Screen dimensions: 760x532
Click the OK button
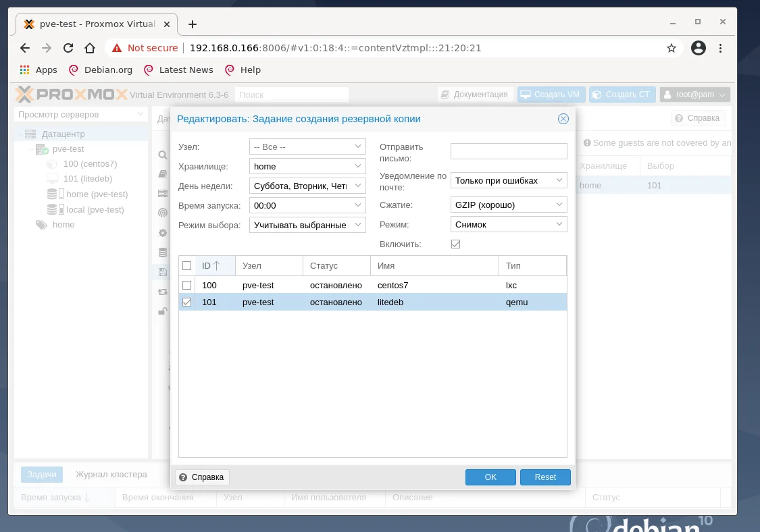pyautogui.click(x=490, y=477)
